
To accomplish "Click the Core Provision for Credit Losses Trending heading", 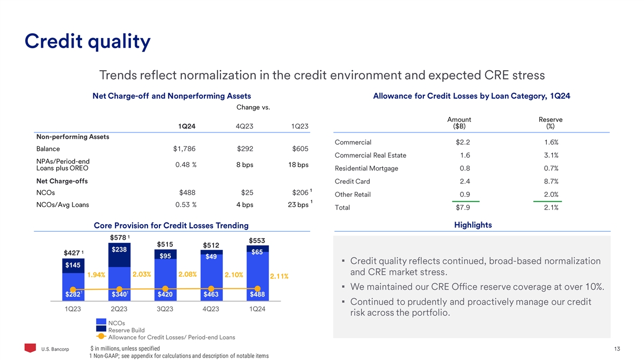I will 171,226.
